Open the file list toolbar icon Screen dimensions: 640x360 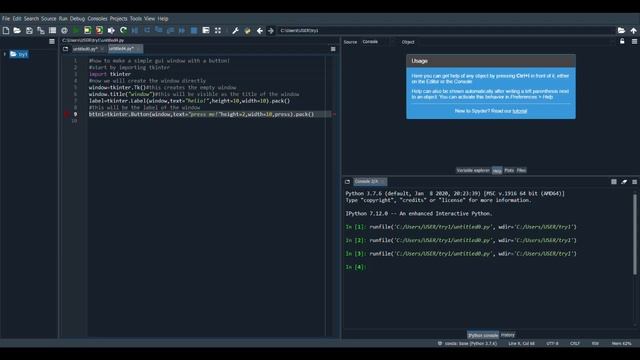(52, 31)
